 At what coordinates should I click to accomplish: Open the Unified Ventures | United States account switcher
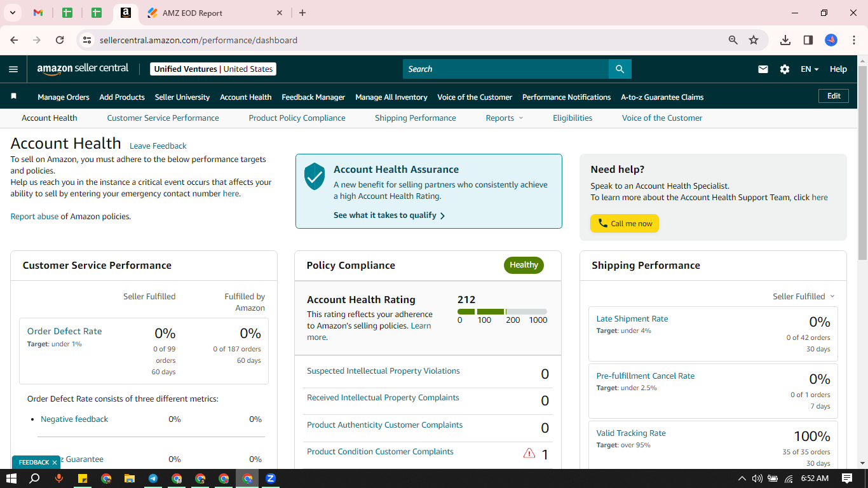point(214,69)
